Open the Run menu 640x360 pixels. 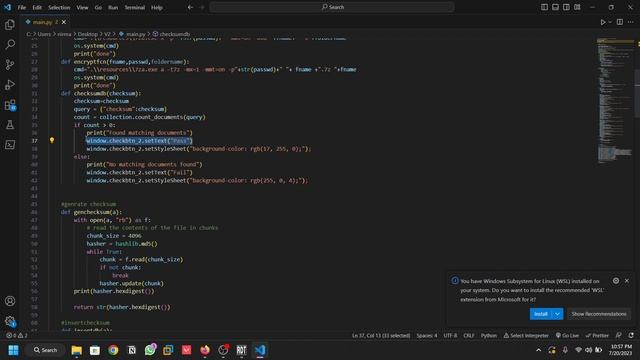point(113,7)
